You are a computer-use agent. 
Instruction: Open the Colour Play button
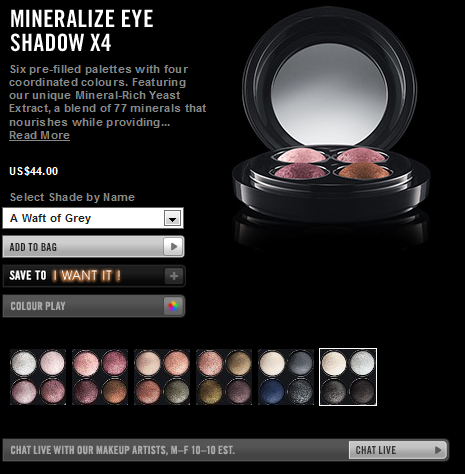[x=94, y=306]
